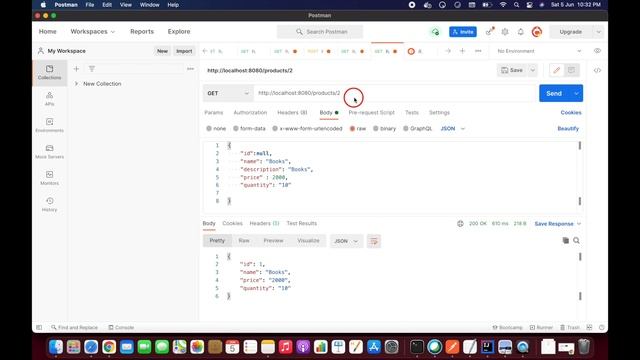Switch response view to Raw
Screen dimensions: 640x360
(x=244, y=241)
